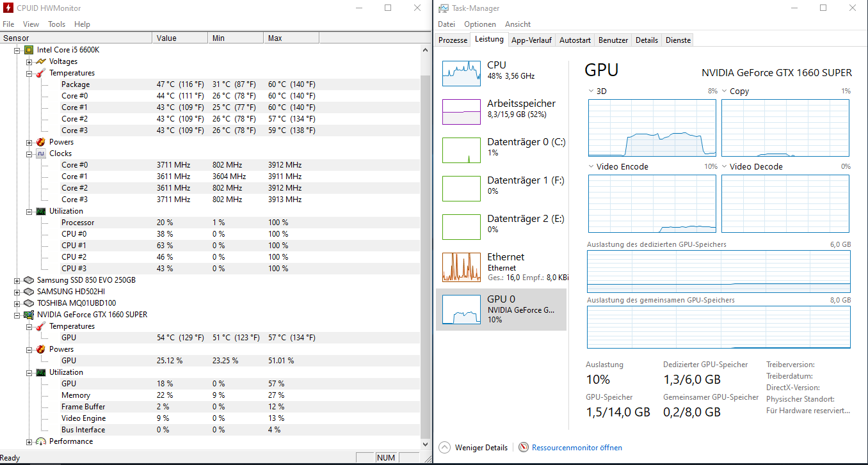Select the Ethernet graph in sidebar

[462, 267]
